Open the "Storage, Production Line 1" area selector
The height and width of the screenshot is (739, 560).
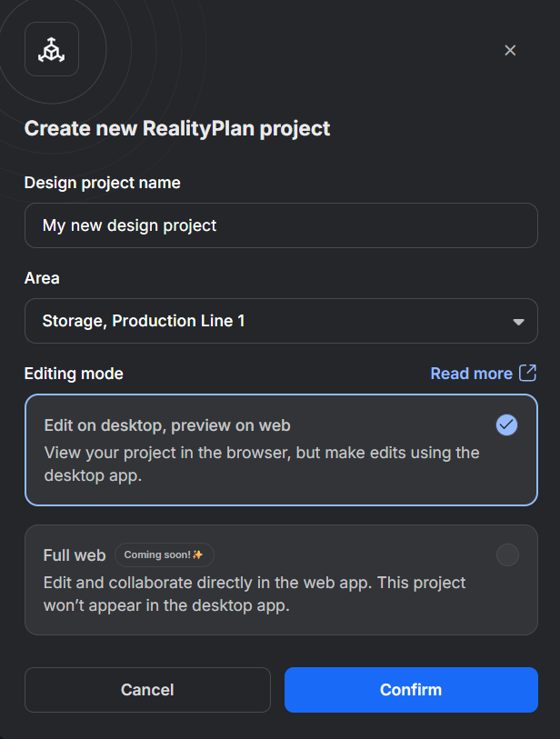coord(273,321)
